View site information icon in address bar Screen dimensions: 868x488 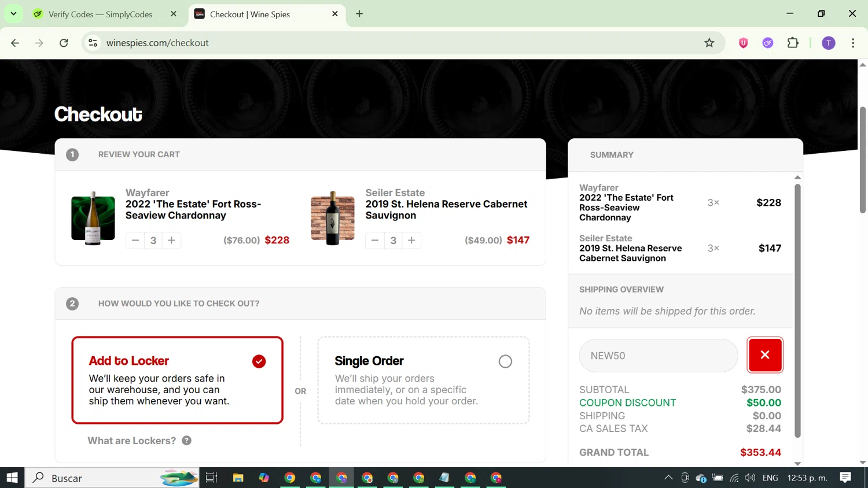tap(93, 43)
